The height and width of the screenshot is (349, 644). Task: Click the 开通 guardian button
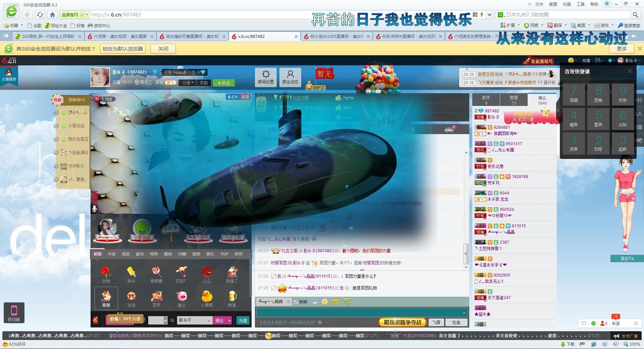57,100
